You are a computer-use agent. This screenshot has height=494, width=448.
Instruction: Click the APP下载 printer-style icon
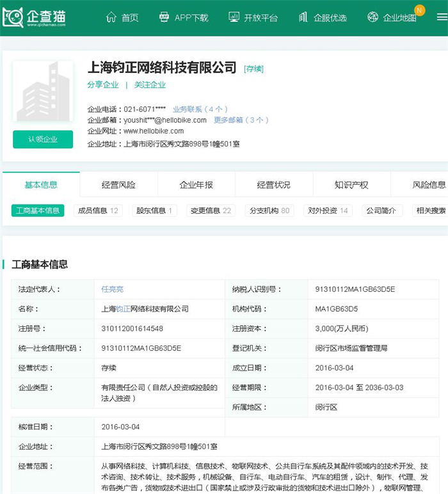click(164, 17)
